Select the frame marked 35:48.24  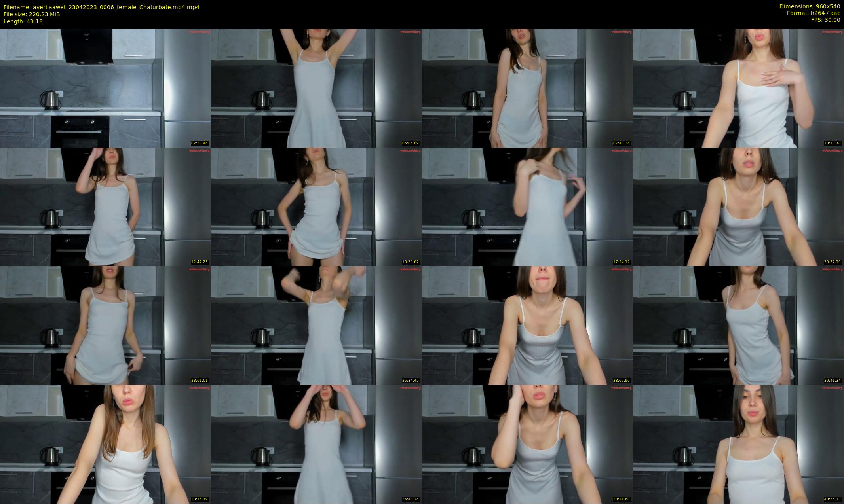[316, 444]
